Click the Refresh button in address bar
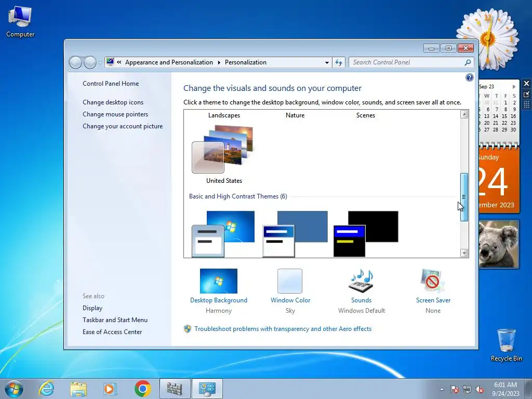The height and width of the screenshot is (399, 532). tap(339, 62)
